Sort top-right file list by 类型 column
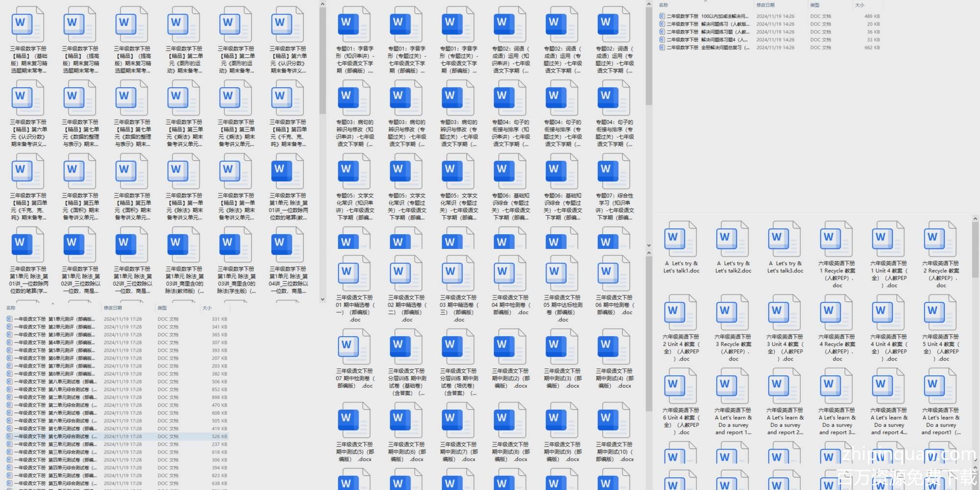Viewport: 980px width, 490px height. 814,5
